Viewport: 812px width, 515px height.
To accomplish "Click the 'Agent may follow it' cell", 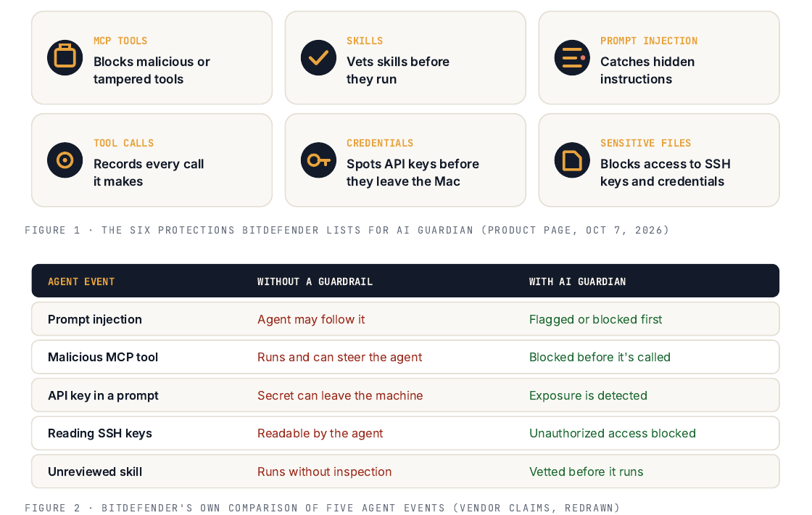I will 311,319.
